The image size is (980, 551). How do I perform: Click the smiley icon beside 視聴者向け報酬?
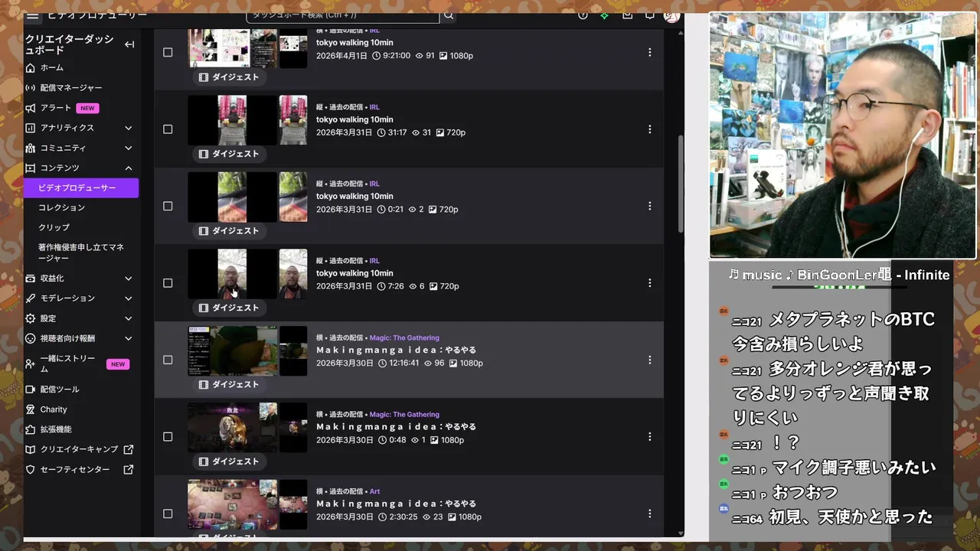click(31, 338)
